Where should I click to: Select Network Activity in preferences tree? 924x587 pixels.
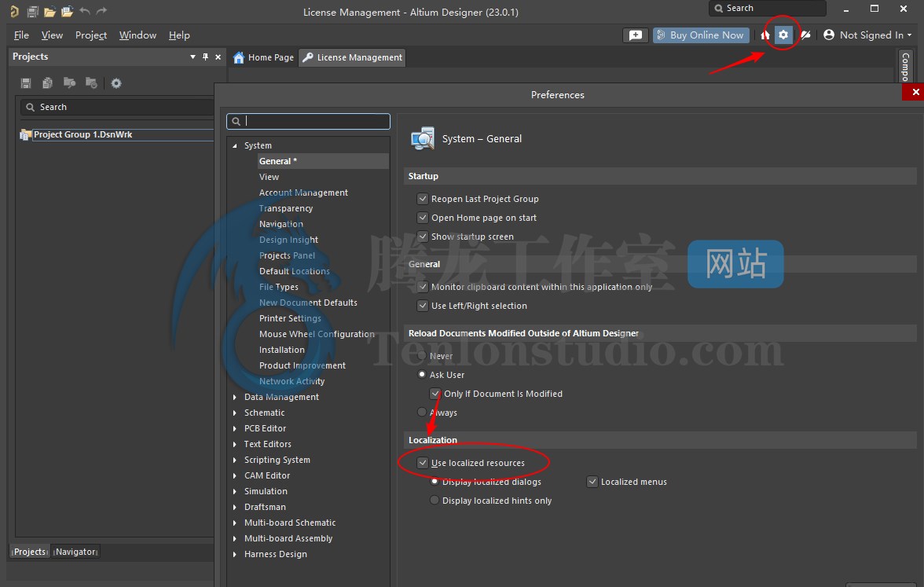click(291, 381)
